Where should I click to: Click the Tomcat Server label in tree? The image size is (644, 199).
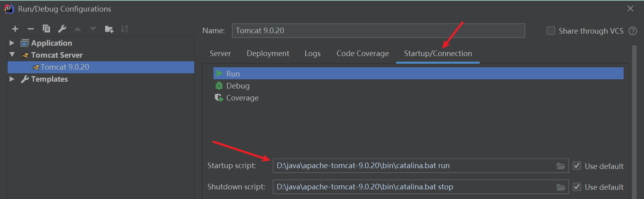pyautogui.click(x=57, y=55)
